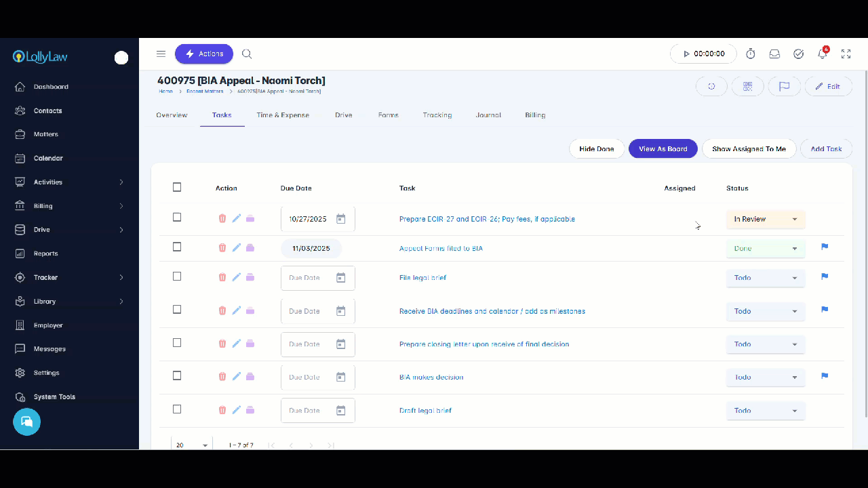
Task: Open Contacts in the sidebar
Action: (47, 110)
